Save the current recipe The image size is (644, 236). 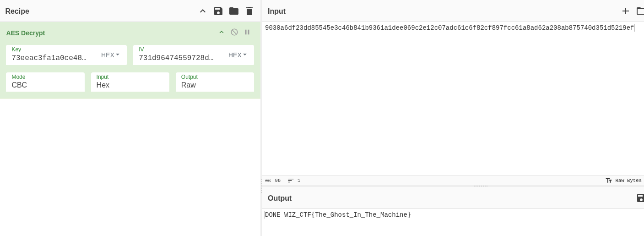[218, 11]
